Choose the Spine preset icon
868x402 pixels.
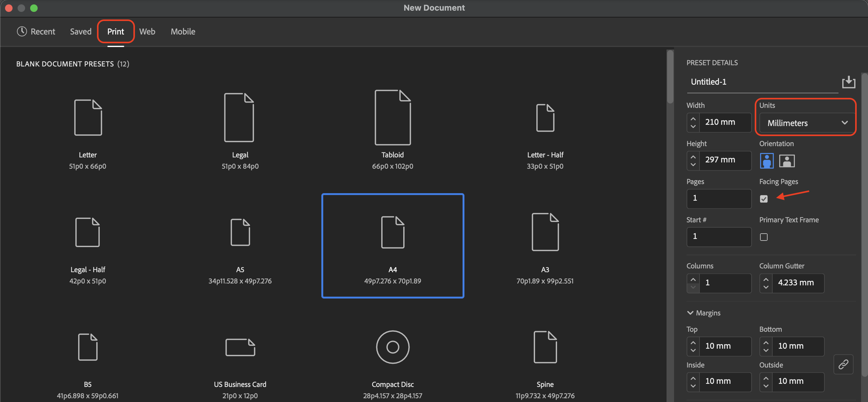[545, 347]
